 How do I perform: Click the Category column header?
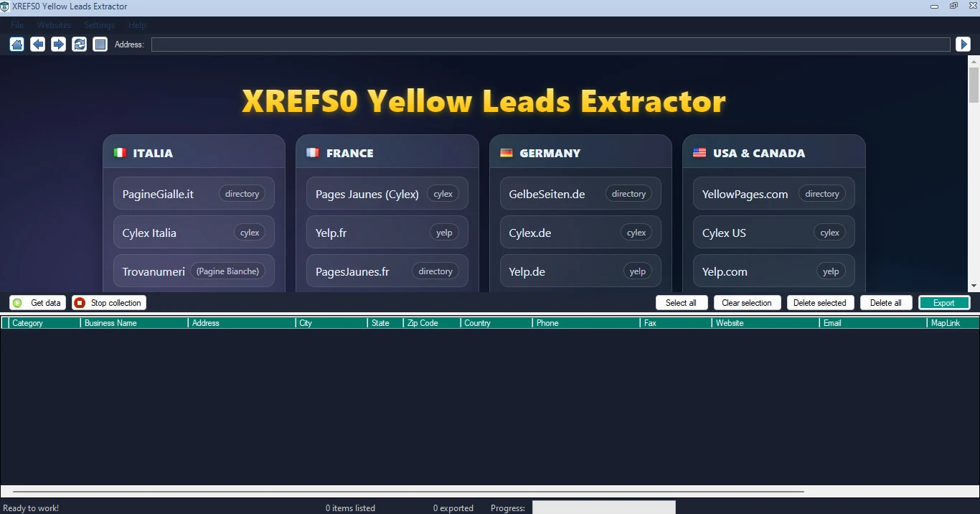pyautogui.click(x=44, y=323)
